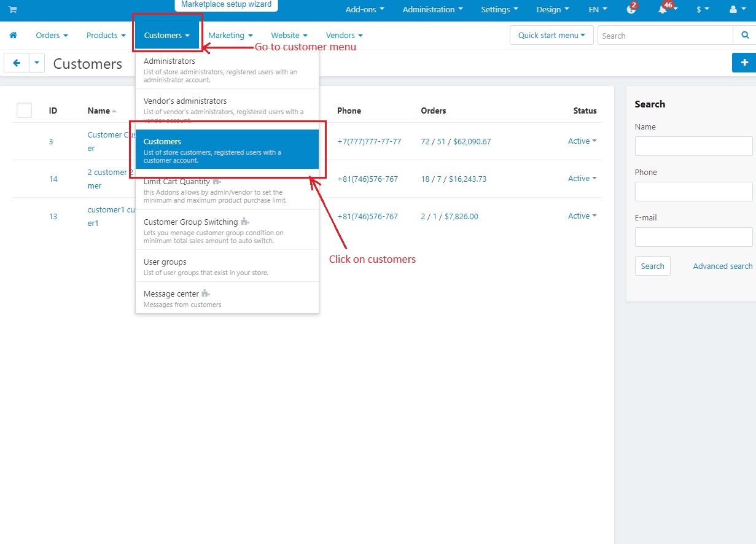Open the Message center menu entry

227,298
